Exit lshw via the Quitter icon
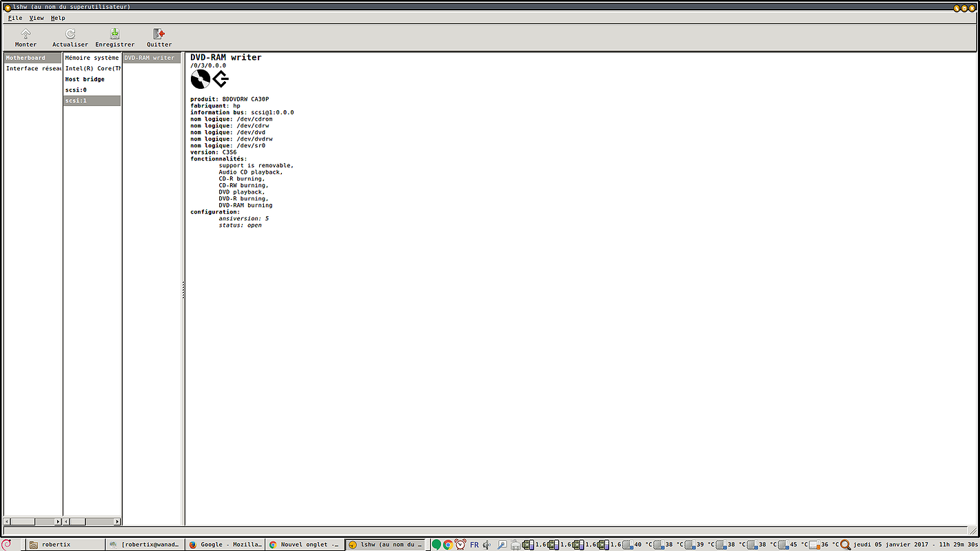Screen dimensions: 980x551 coord(159,33)
